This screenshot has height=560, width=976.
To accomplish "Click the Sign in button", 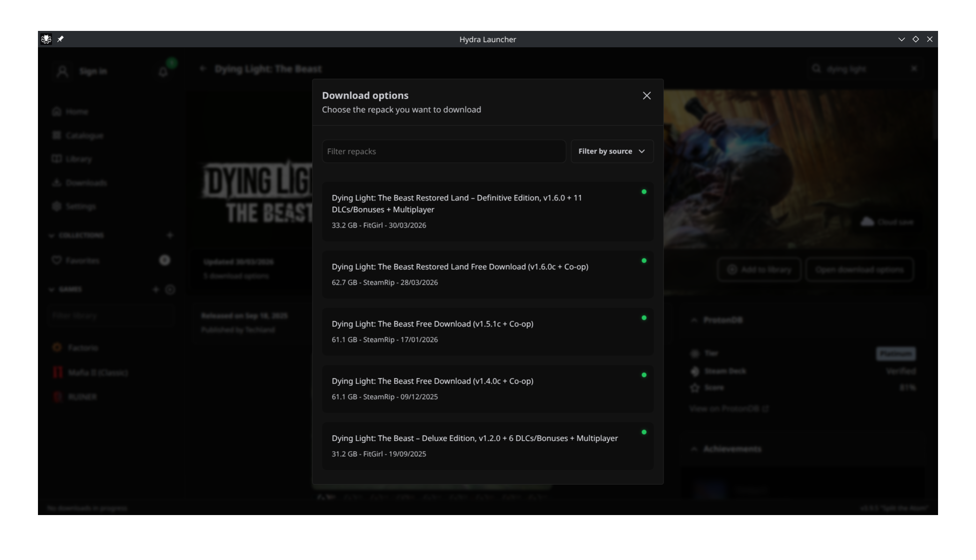I will click(93, 71).
